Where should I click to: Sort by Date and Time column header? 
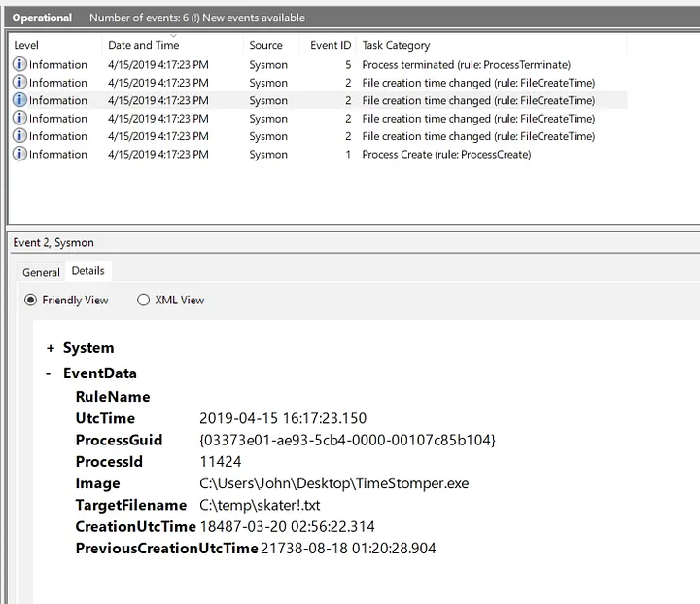pos(143,45)
